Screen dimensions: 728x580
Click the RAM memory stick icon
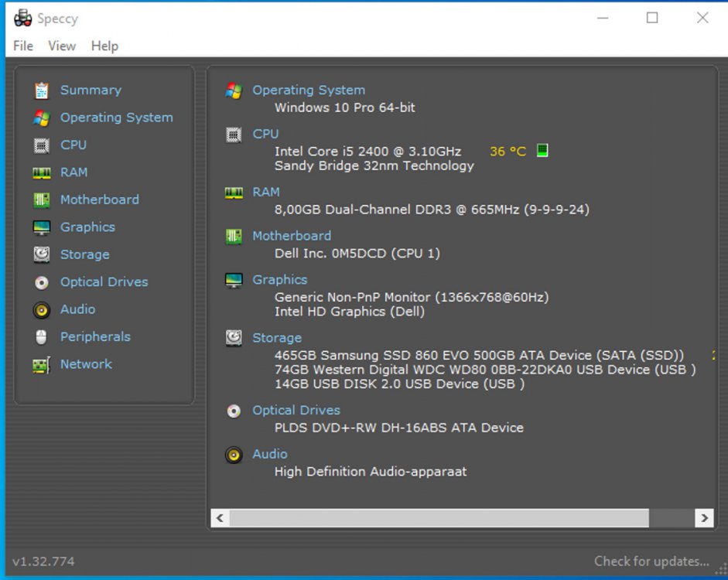(43, 172)
